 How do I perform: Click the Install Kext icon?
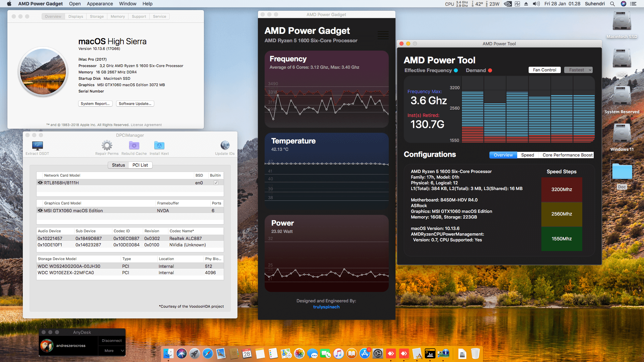tap(159, 145)
